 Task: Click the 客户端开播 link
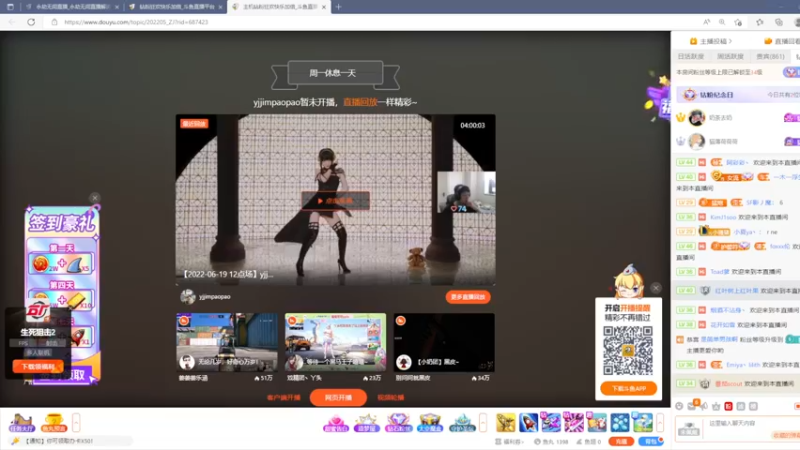(x=284, y=397)
